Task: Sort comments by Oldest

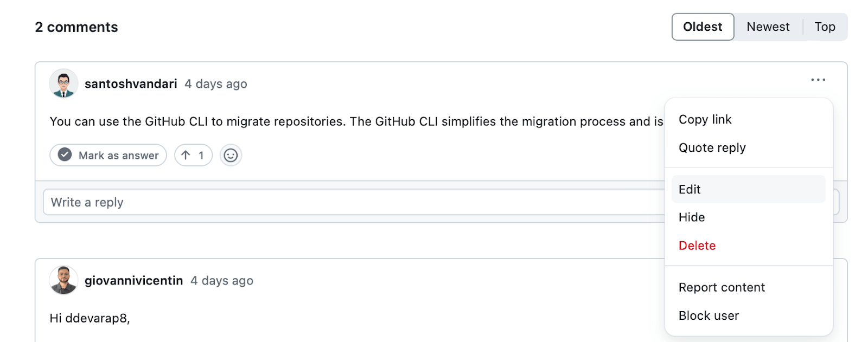Action: click(x=703, y=27)
